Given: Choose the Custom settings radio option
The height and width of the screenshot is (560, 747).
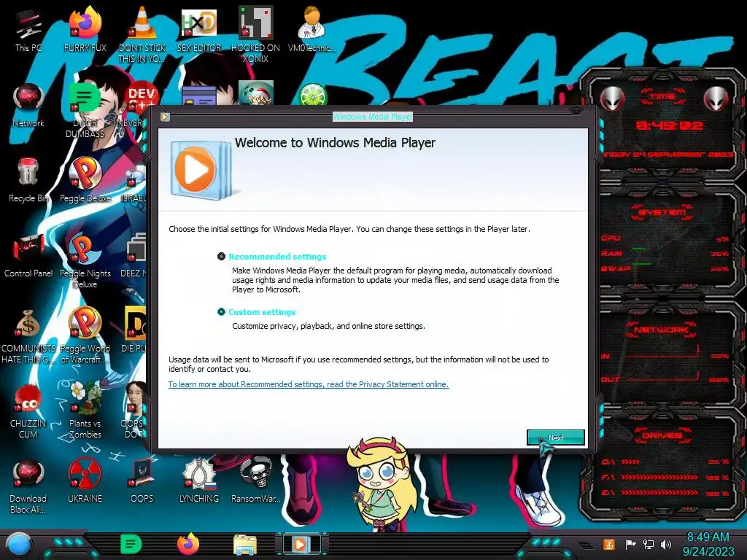Looking at the screenshot, I should coord(221,312).
